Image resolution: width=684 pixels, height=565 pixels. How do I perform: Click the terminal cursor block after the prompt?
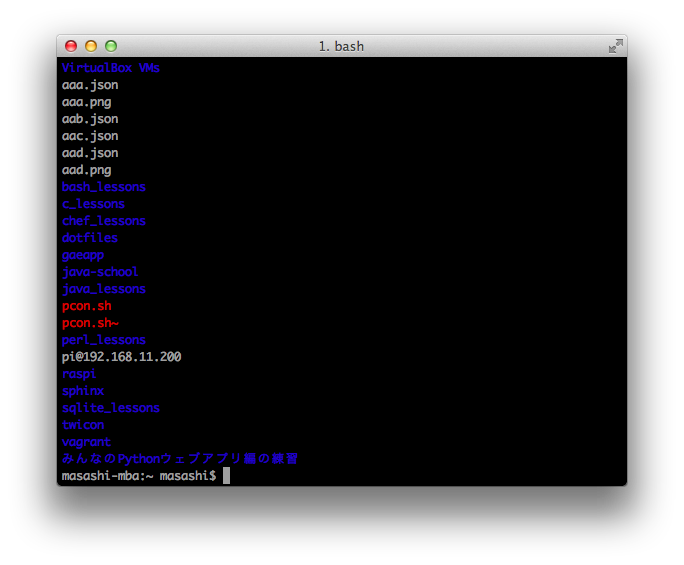pyautogui.click(x=226, y=476)
